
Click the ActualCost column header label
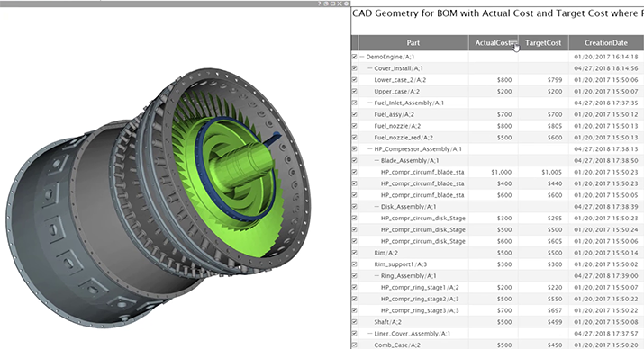(x=493, y=42)
